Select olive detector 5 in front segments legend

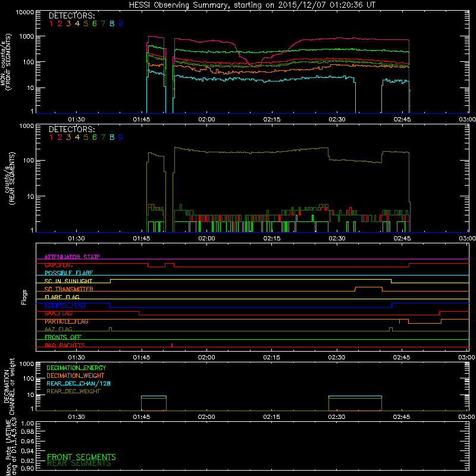(x=86, y=24)
